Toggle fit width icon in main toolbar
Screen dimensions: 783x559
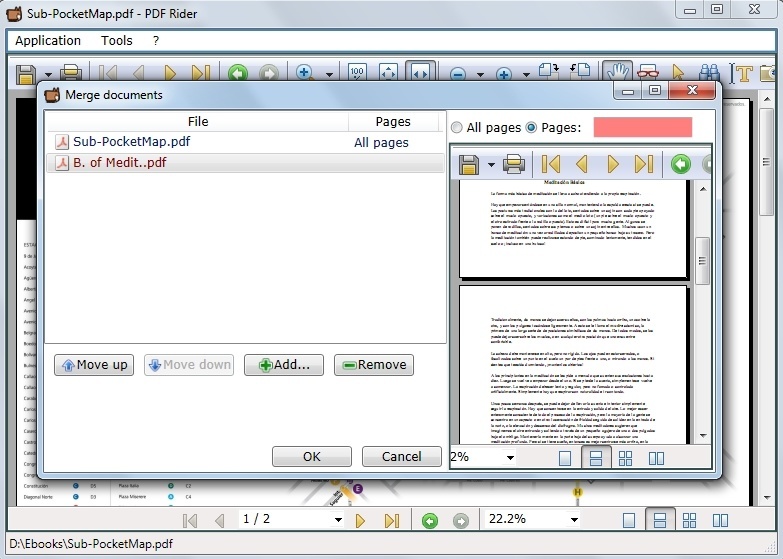pos(420,73)
